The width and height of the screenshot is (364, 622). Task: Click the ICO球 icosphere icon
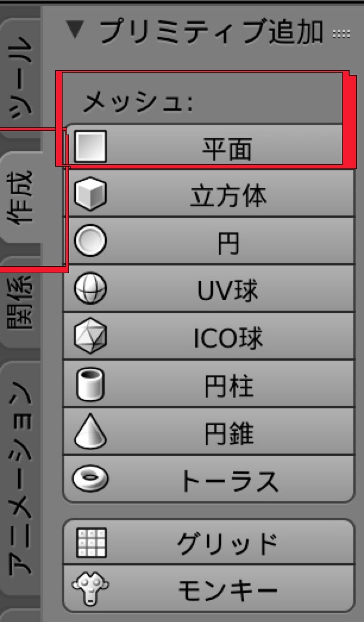click(90, 337)
